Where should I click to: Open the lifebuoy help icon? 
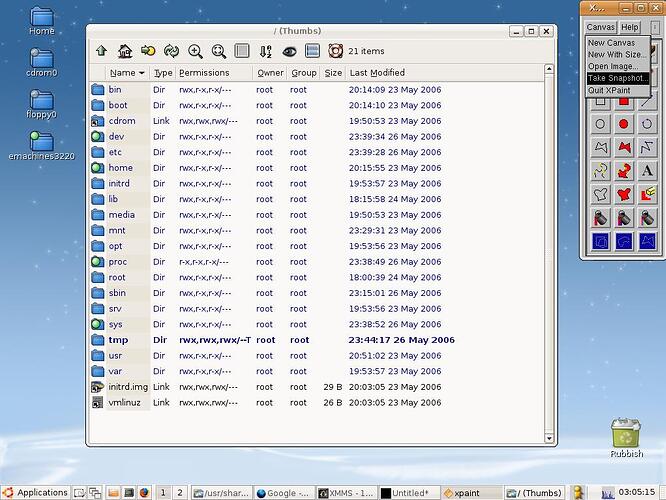(x=335, y=51)
